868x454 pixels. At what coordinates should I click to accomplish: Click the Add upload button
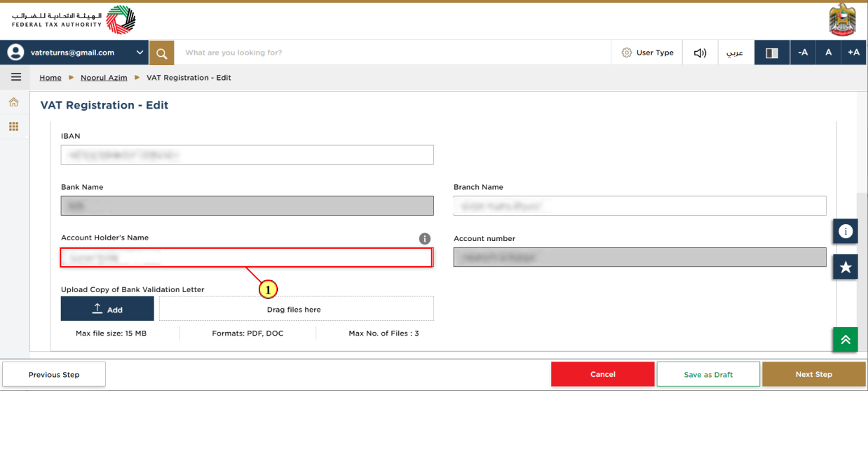click(107, 309)
